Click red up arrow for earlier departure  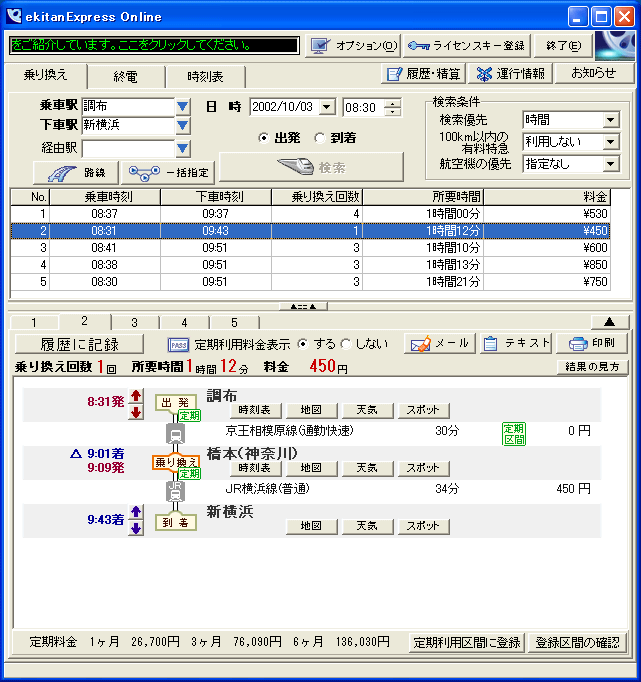pyautogui.click(x=136, y=396)
